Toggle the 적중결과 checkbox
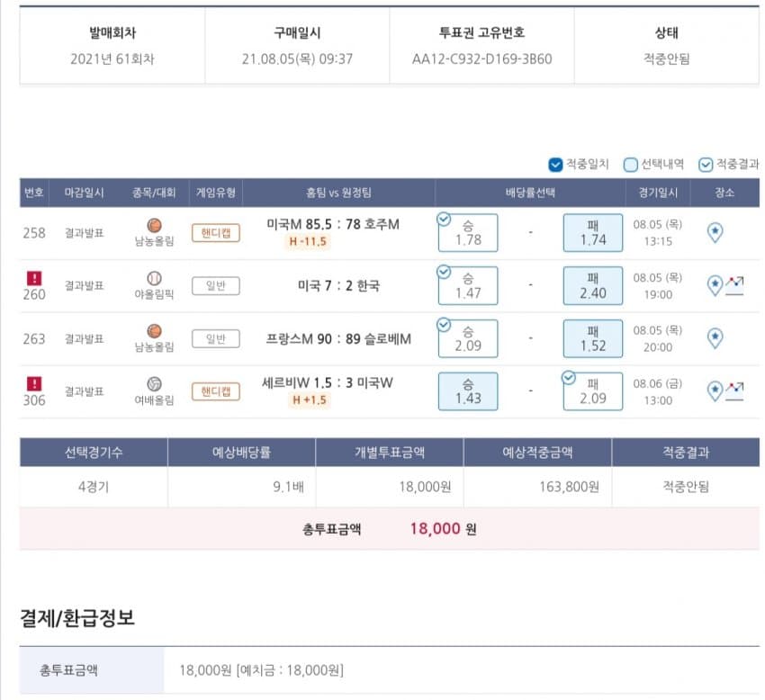The width and height of the screenshot is (765, 700). 706,165
